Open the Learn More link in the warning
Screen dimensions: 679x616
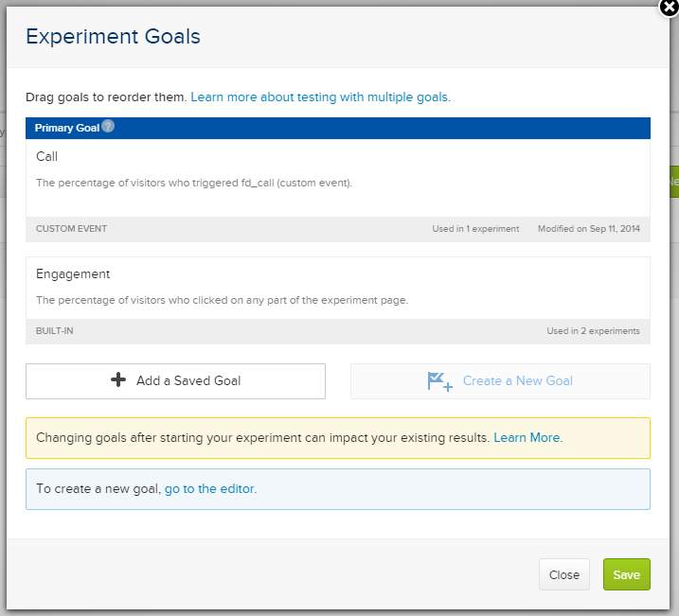coord(527,438)
